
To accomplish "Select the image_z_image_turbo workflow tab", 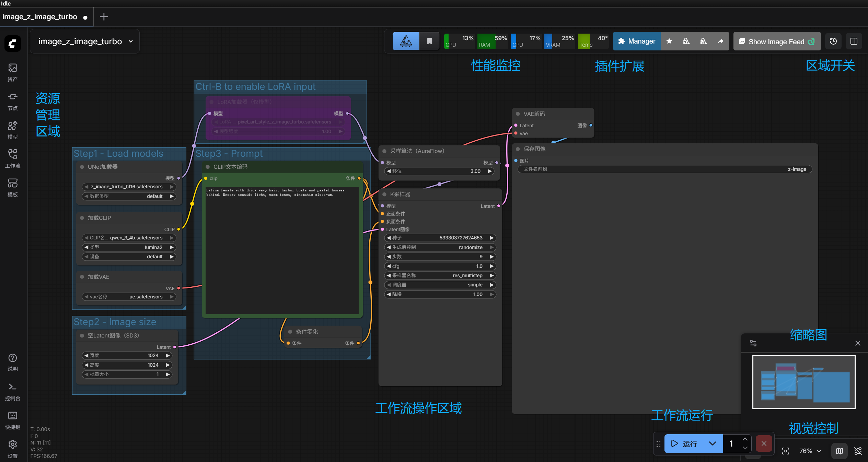I will point(40,17).
